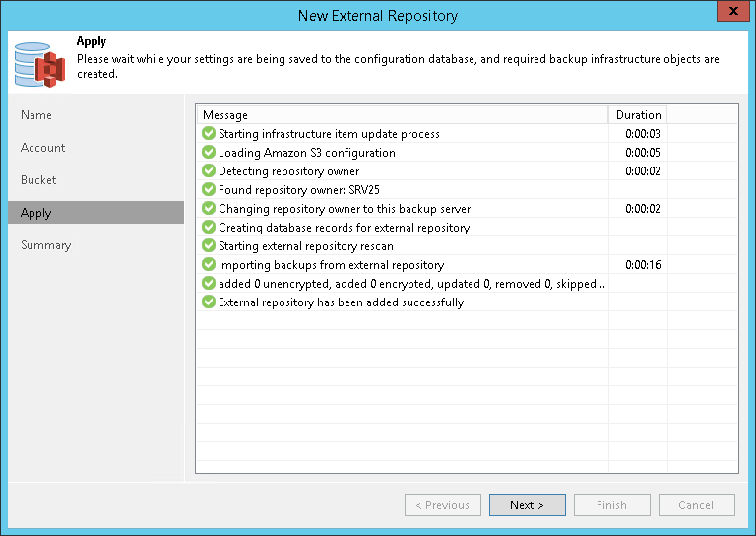The height and width of the screenshot is (536, 756).
Task: Click the success icon for External repository added successfully
Action: pos(209,302)
